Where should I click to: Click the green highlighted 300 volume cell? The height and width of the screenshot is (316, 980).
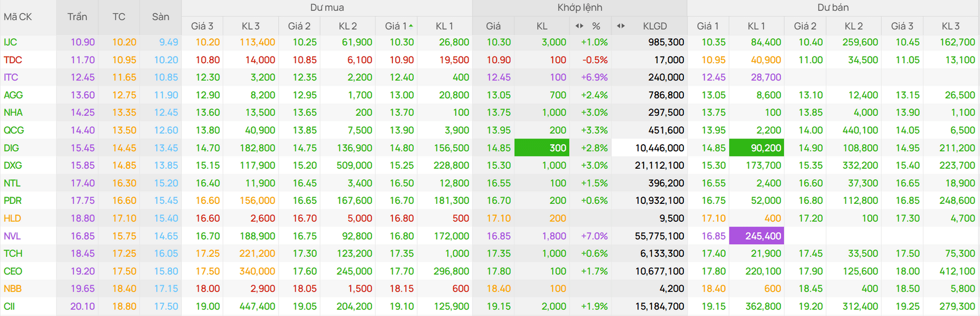pos(542,148)
